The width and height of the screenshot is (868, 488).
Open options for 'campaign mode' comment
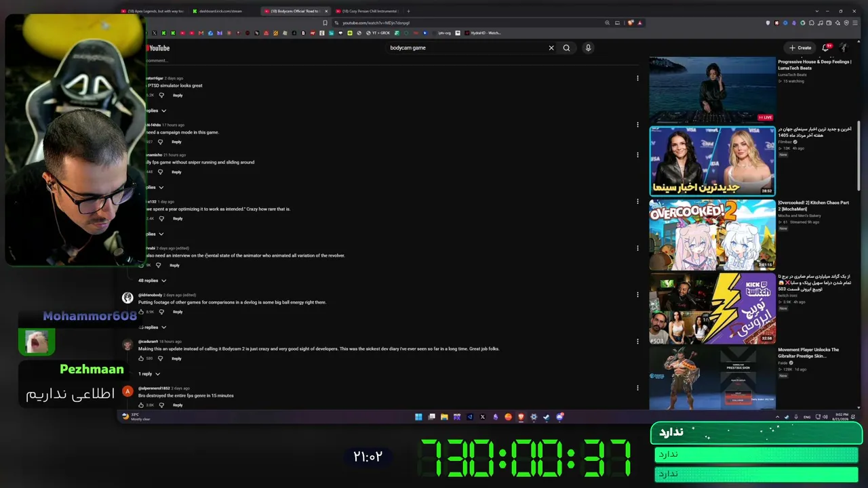tap(637, 125)
